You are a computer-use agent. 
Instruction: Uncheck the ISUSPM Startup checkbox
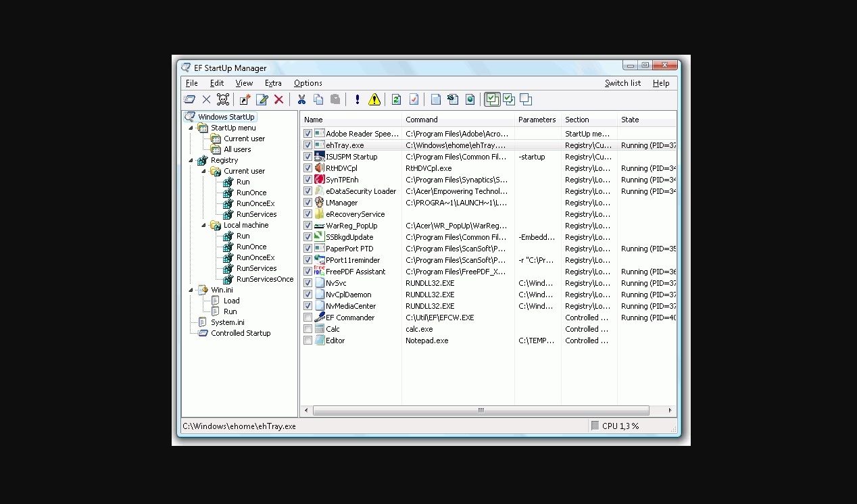coord(308,157)
